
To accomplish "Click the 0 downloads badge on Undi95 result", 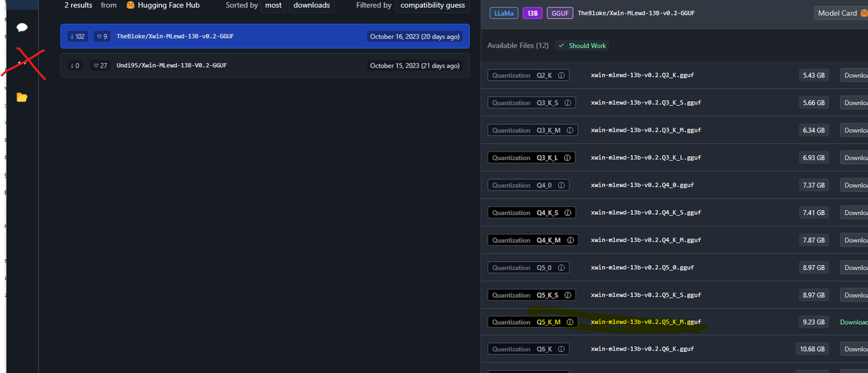I will coord(75,66).
